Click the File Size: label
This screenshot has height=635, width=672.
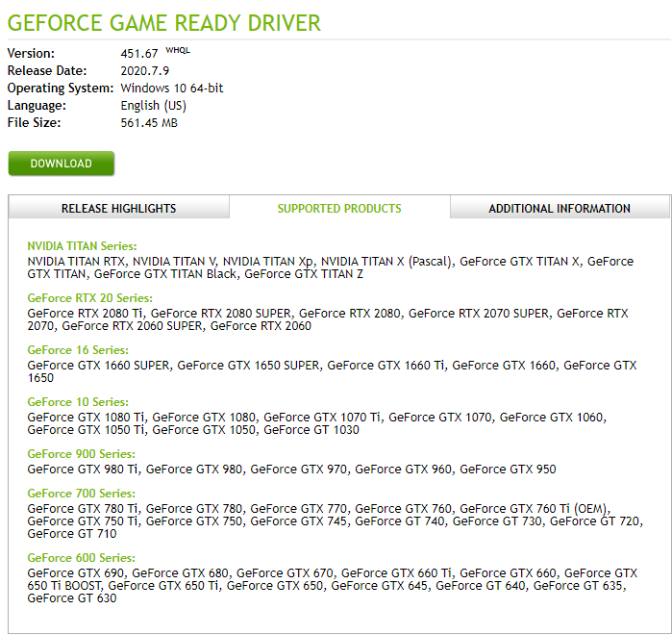click(x=35, y=122)
